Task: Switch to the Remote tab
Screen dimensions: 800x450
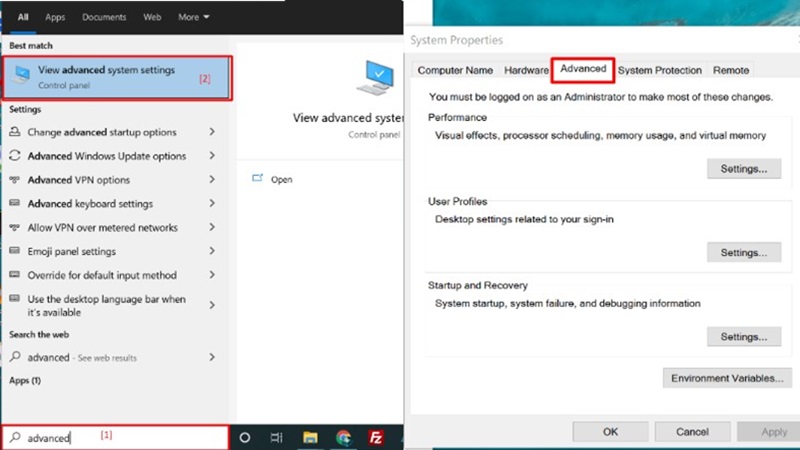Action: [x=731, y=70]
